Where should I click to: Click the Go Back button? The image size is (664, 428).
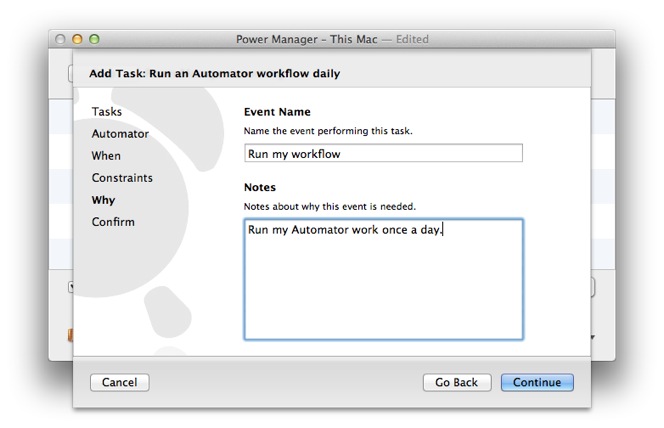[457, 382]
